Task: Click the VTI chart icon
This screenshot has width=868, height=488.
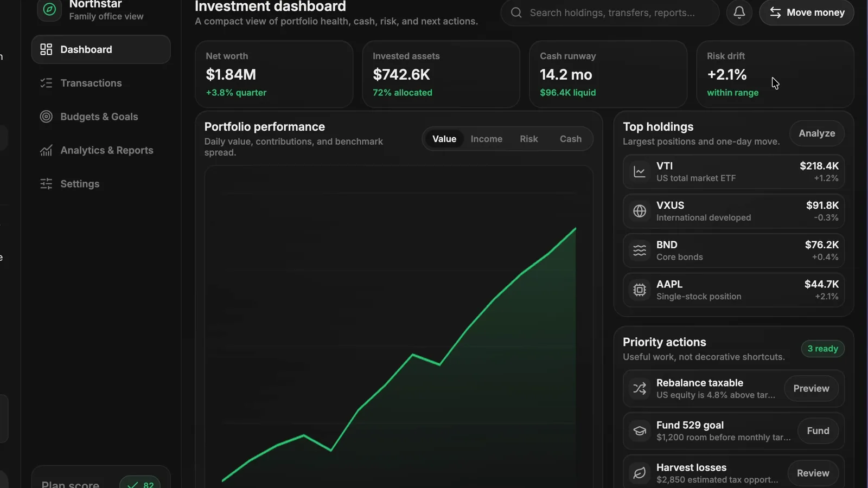Action: pos(640,172)
